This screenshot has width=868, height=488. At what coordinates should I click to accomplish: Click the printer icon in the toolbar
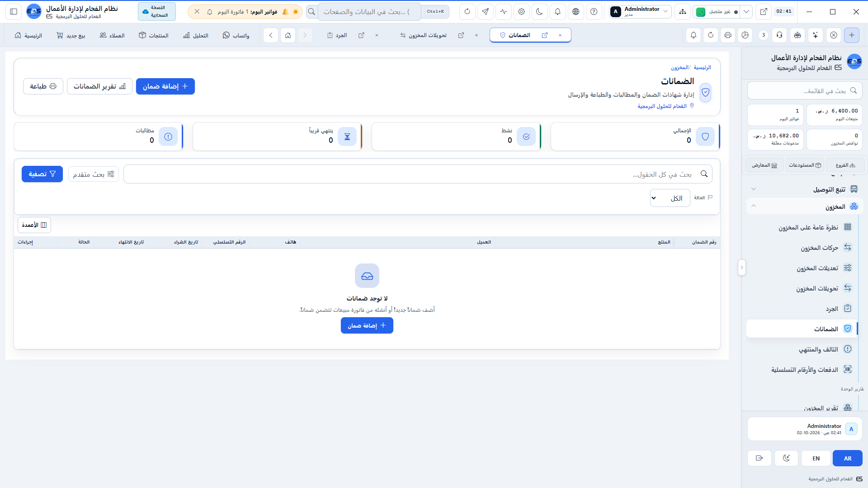coord(728,35)
